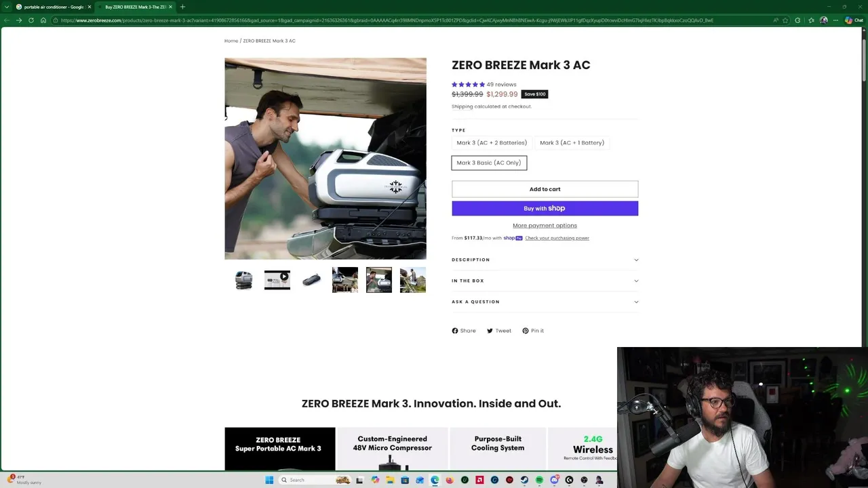The height and width of the screenshot is (488, 868).
Task: Select the highlighted fifth product thumbnail
Action: pos(379,280)
